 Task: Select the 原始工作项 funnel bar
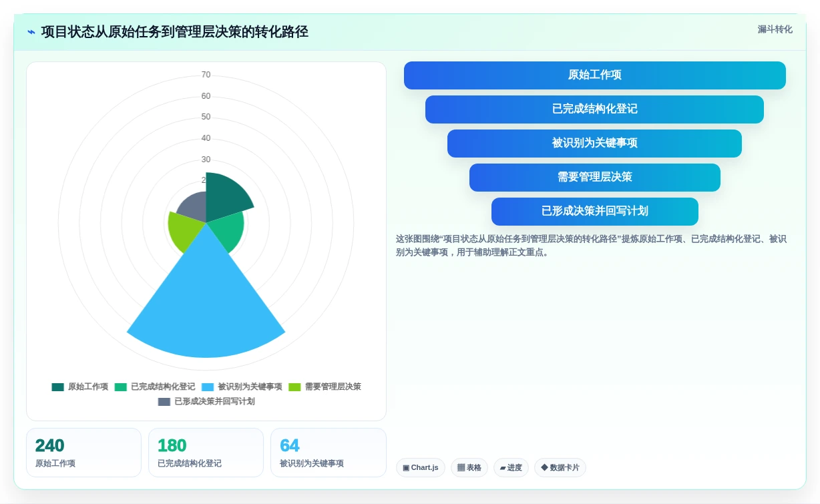594,75
